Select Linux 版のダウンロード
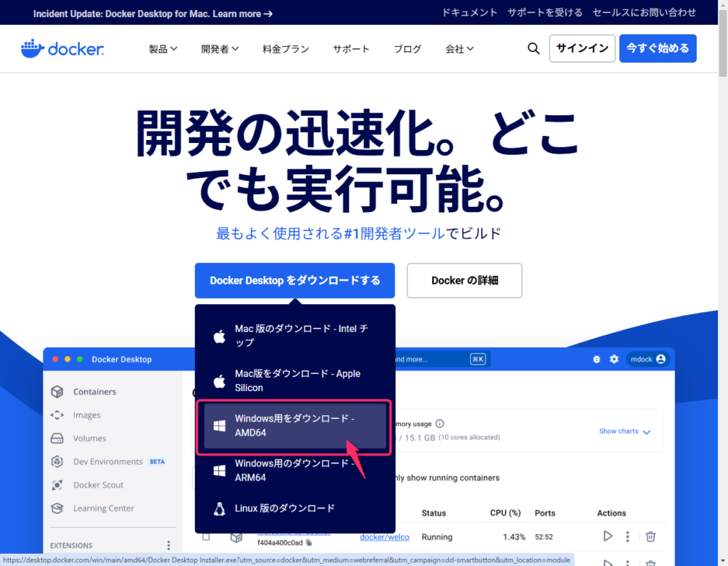This screenshot has height=566, width=728. coord(295,508)
